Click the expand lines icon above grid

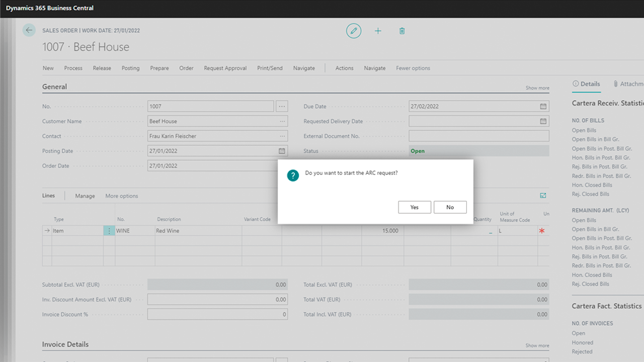[x=543, y=196]
